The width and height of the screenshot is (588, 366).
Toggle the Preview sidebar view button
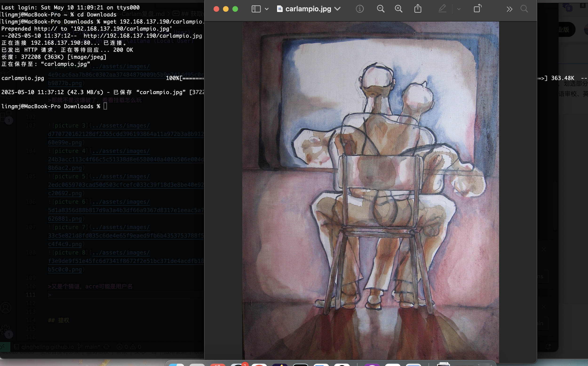pos(256,9)
